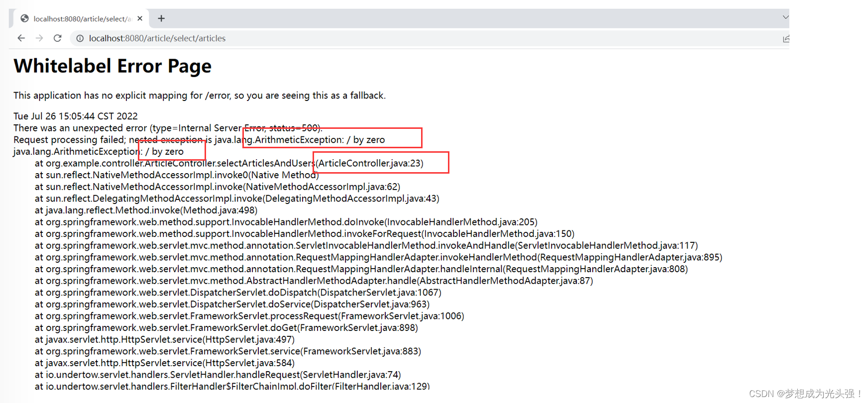The height and width of the screenshot is (403, 868).
Task: Click the browser back arrow
Action: pos(21,38)
